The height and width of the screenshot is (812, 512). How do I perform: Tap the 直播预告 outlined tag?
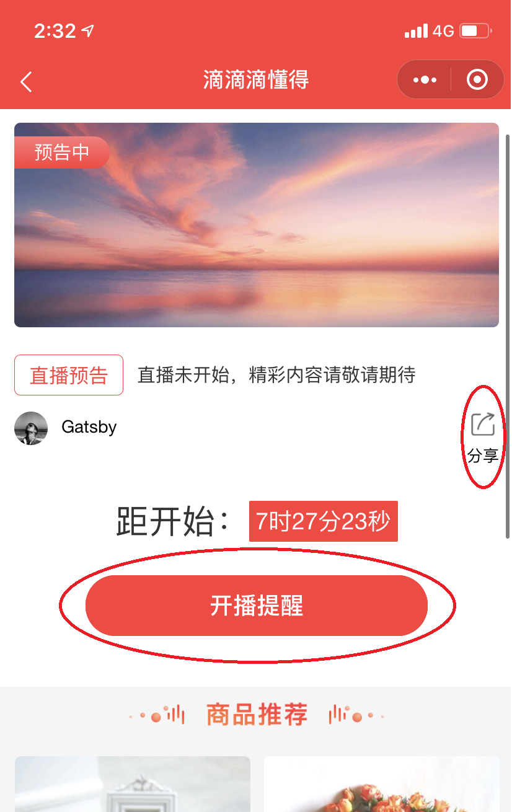coord(69,375)
